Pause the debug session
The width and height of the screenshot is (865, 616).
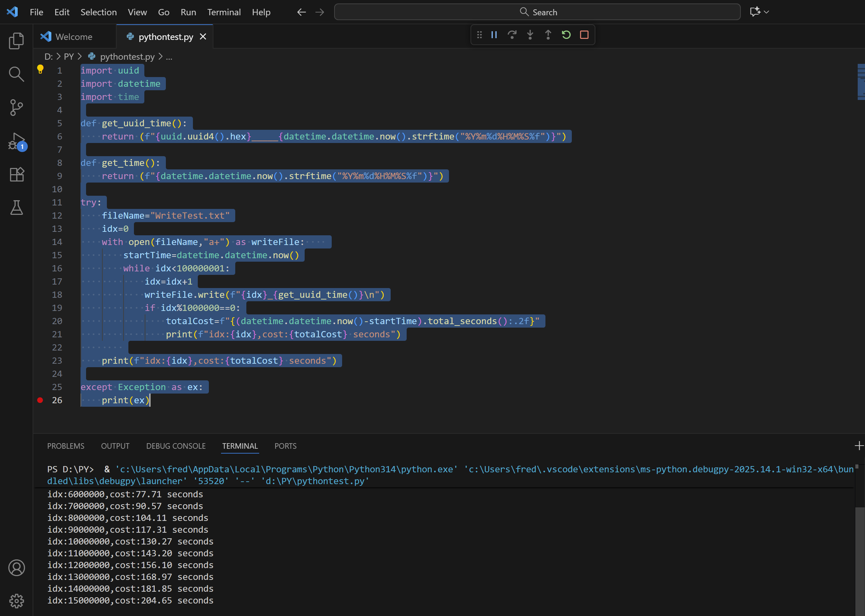click(494, 35)
